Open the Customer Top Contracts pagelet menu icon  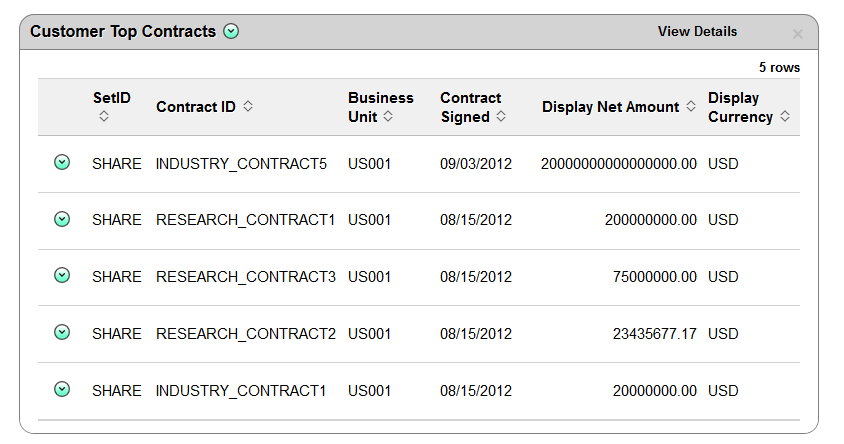click(x=232, y=32)
